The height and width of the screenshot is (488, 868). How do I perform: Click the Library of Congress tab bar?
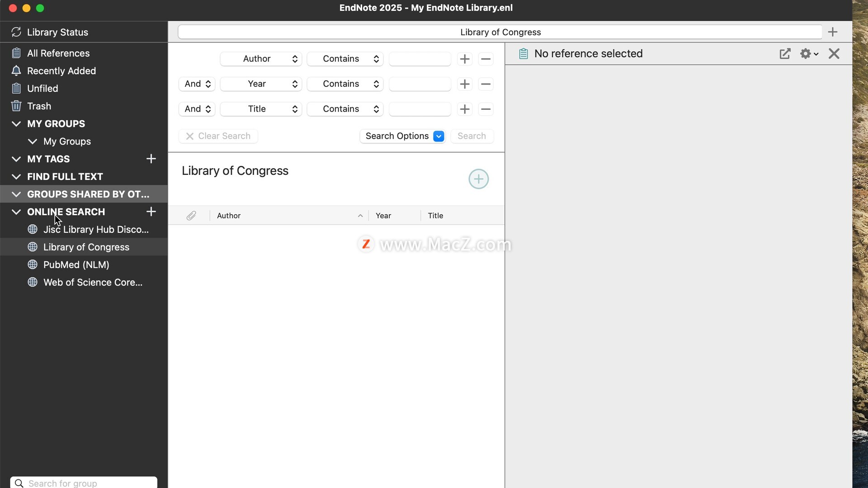point(500,32)
